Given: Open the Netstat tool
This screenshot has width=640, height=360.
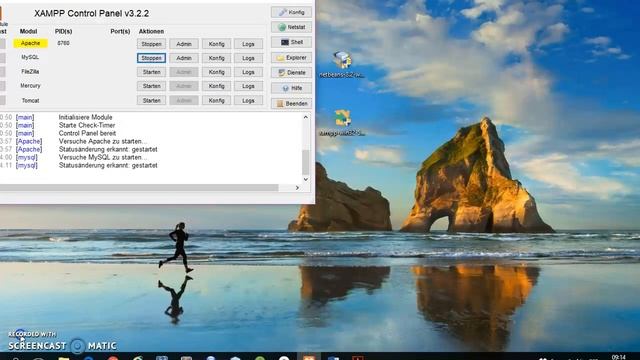Looking at the screenshot, I should point(291,27).
